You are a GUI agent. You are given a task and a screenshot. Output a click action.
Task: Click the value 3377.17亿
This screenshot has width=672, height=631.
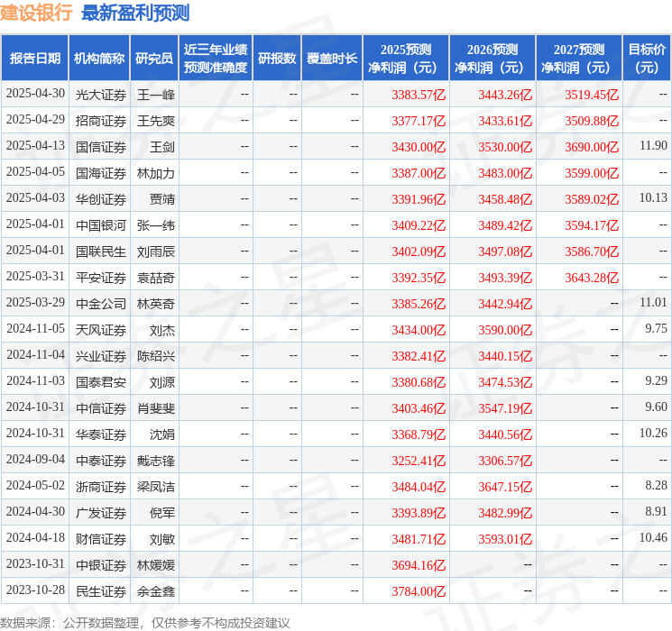419,121
